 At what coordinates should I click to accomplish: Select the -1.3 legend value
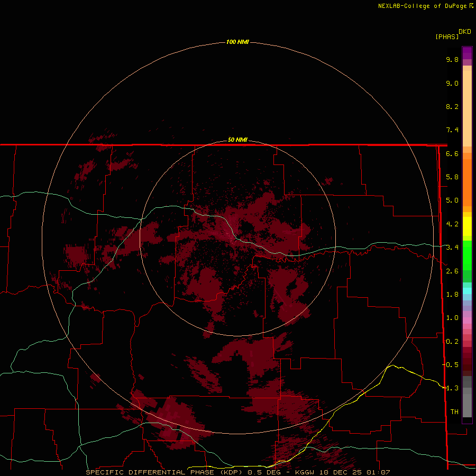tap(450, 388)
